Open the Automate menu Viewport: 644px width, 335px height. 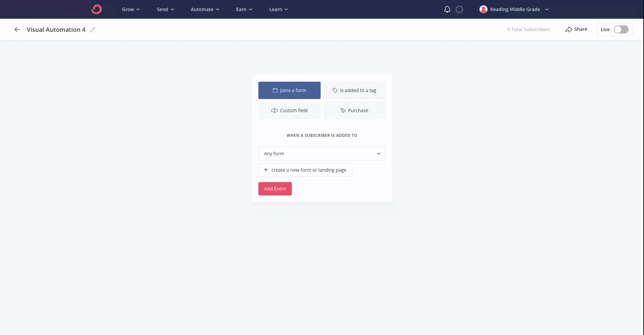coord(205,9)
